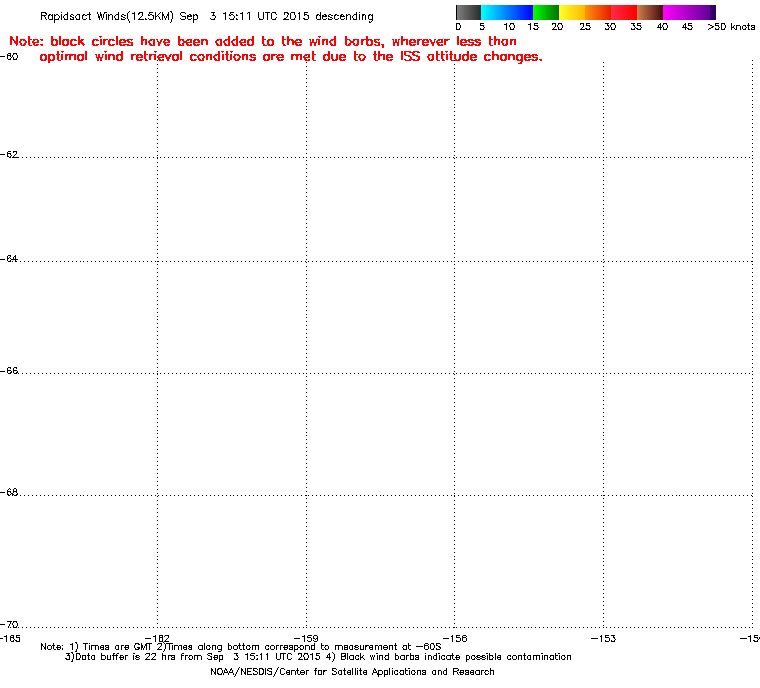760x688 pixels.
Task: Click the '25' legend scale label
Action: (585, 27)
